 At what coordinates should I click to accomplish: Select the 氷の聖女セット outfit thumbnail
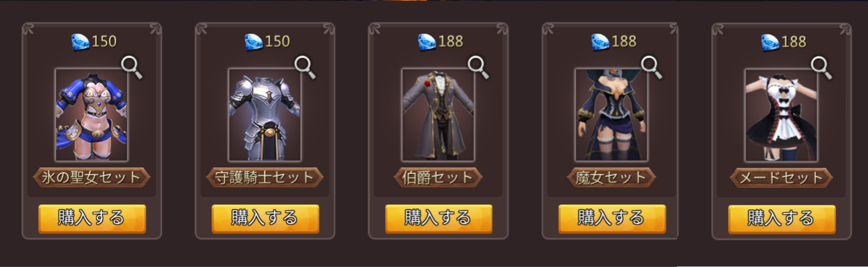(92, 115)
